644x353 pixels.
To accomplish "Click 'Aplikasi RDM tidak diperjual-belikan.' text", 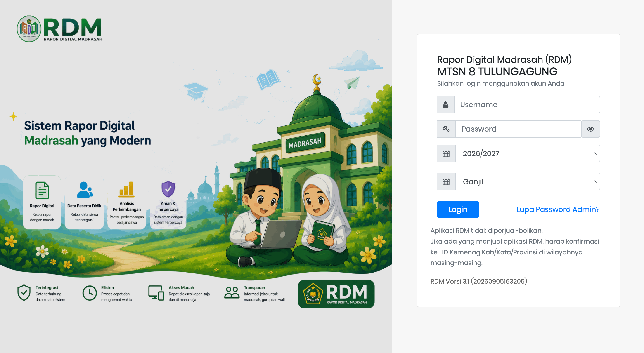I will click(x=486, y=231).
